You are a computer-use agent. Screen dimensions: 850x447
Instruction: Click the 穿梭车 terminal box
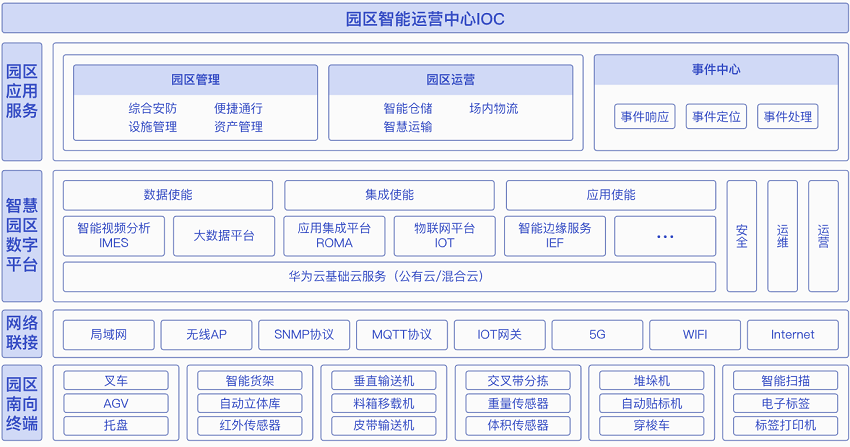[x=652, y=425]
